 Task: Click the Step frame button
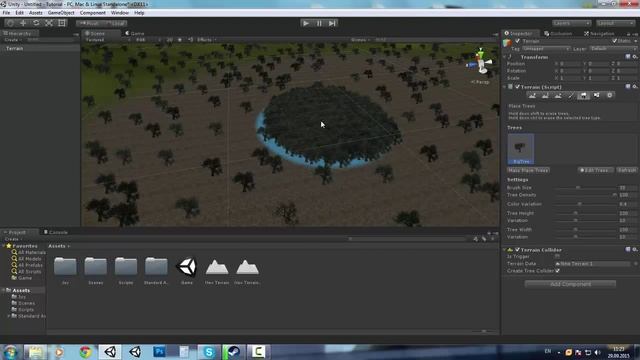click(332, 23)
